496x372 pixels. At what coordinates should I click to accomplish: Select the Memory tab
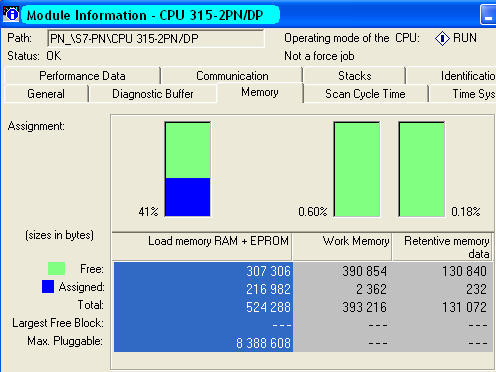coord(260,92)
